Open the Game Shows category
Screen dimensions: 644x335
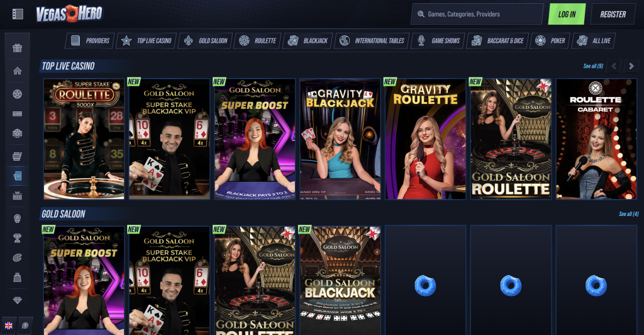(x=438, y=41)
